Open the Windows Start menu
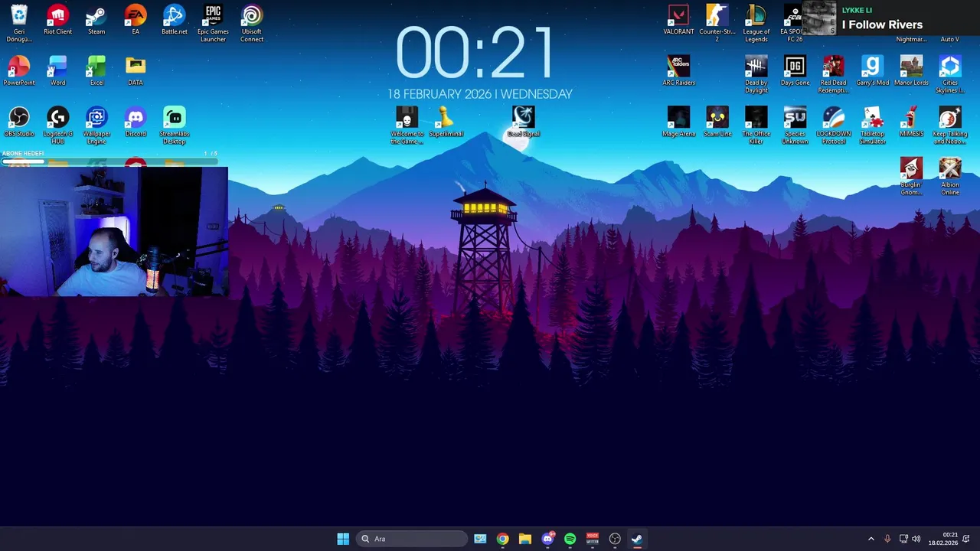980x551 pixels. coord(343,539)
